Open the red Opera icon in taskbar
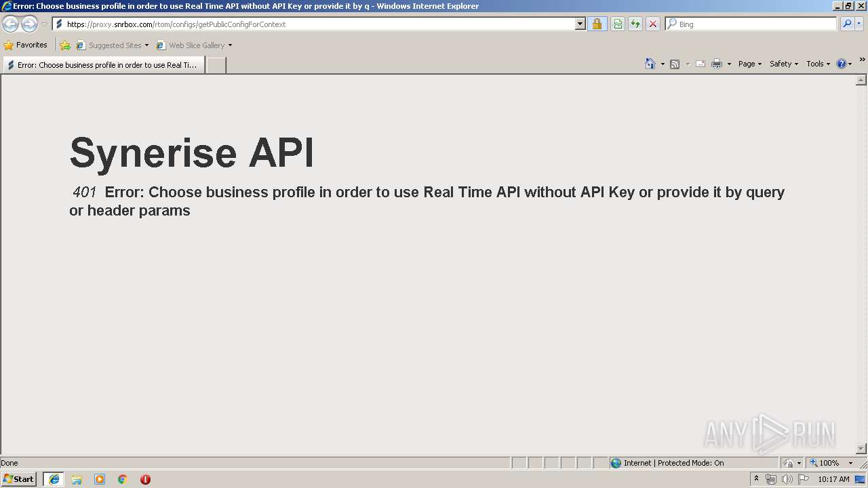Viewport: 868px width, 488px height. 145,479
